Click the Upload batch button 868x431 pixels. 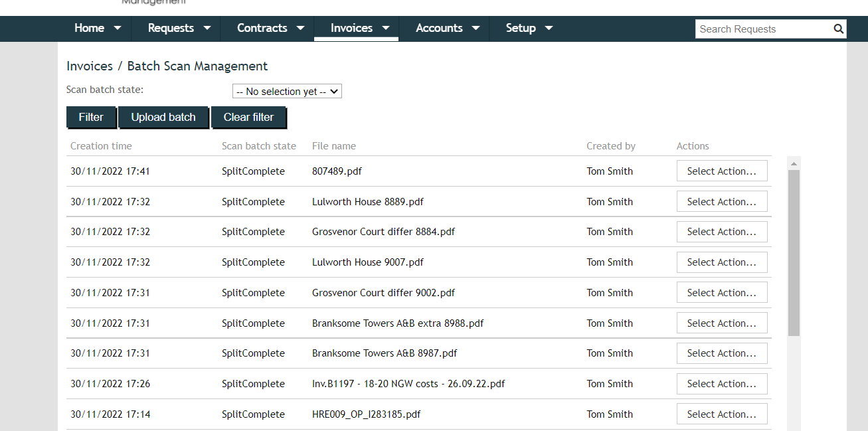[163, 117]
